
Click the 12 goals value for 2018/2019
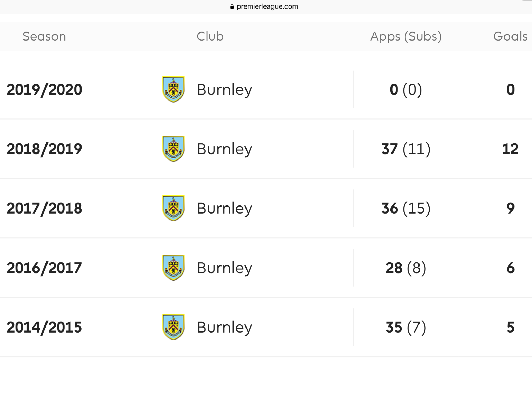tap(510, 149)
